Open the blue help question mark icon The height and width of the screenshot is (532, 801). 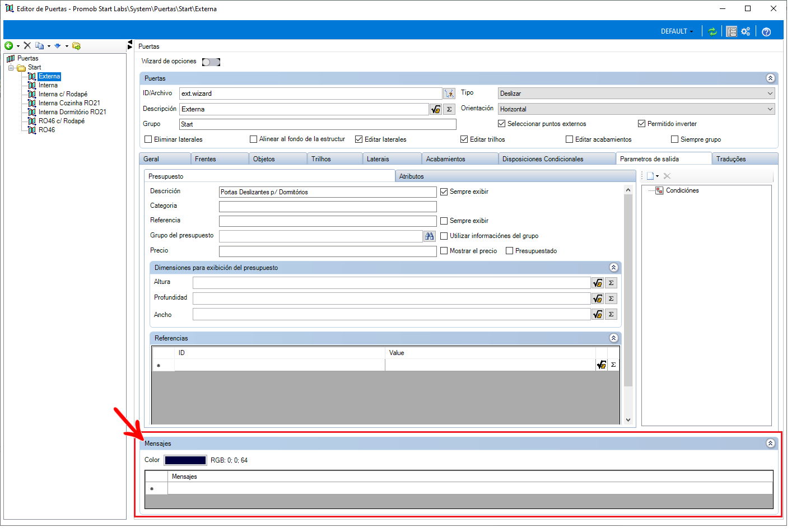tap(766, 31)
